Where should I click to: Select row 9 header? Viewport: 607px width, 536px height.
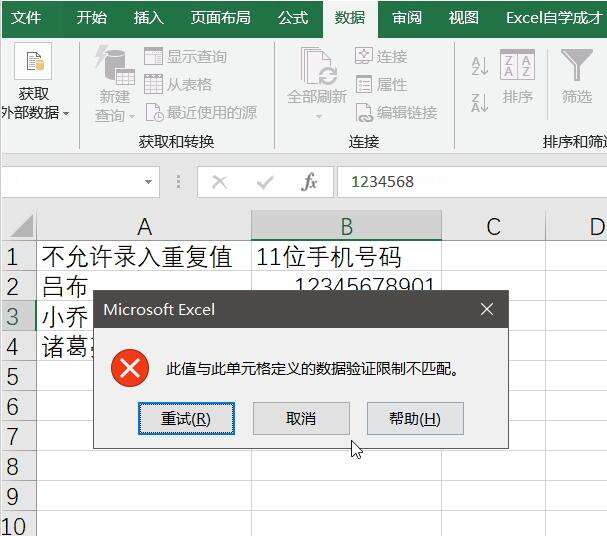(19, 496)
